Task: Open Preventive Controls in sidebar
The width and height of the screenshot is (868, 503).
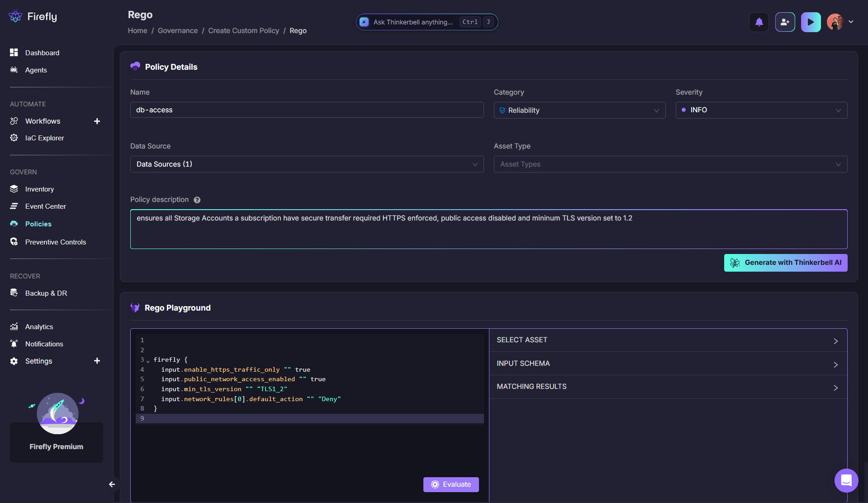Action: pos(56,242)
